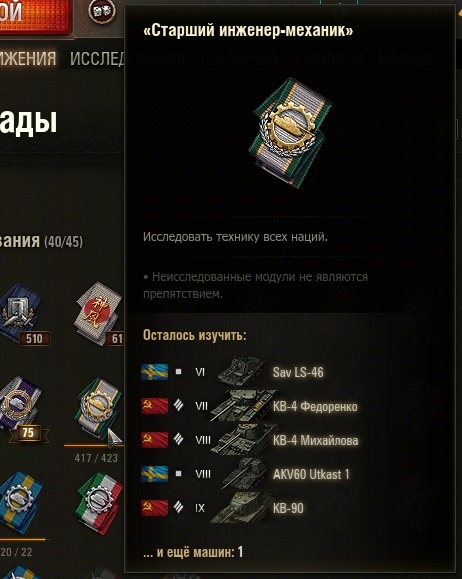This screenshot has height=579, width=462.
Task: Click the КВ-4 Федоренко tank row
Action: point(250,406)
